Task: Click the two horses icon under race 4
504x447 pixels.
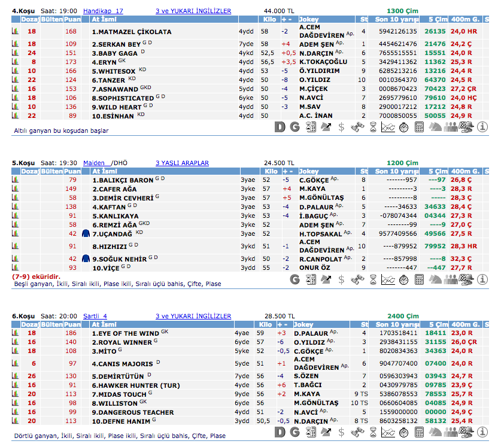Action: pyautogui.click(x=436, y=126)
